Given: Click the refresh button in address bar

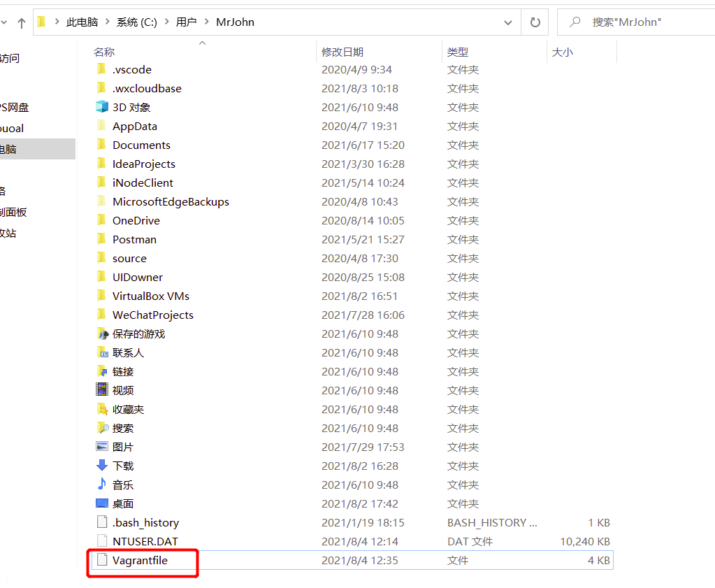Looking at the screenshot, I should pos(535,22).
